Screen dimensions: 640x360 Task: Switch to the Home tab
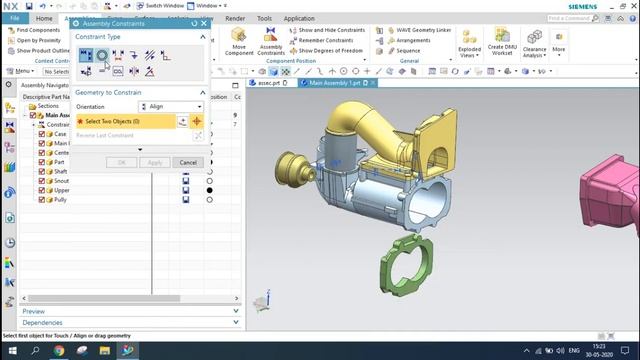(x=44, y=18)
